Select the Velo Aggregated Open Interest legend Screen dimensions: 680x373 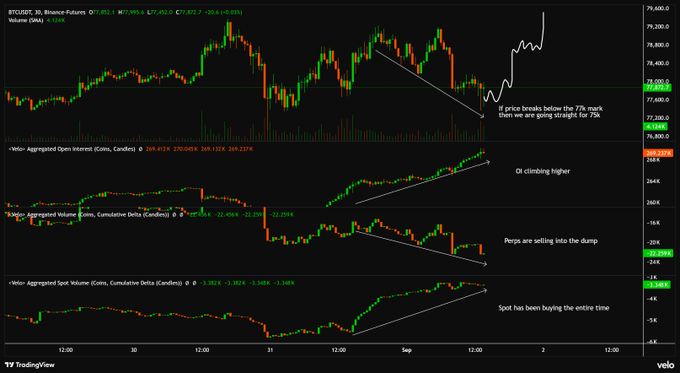(x=72, y=149)
